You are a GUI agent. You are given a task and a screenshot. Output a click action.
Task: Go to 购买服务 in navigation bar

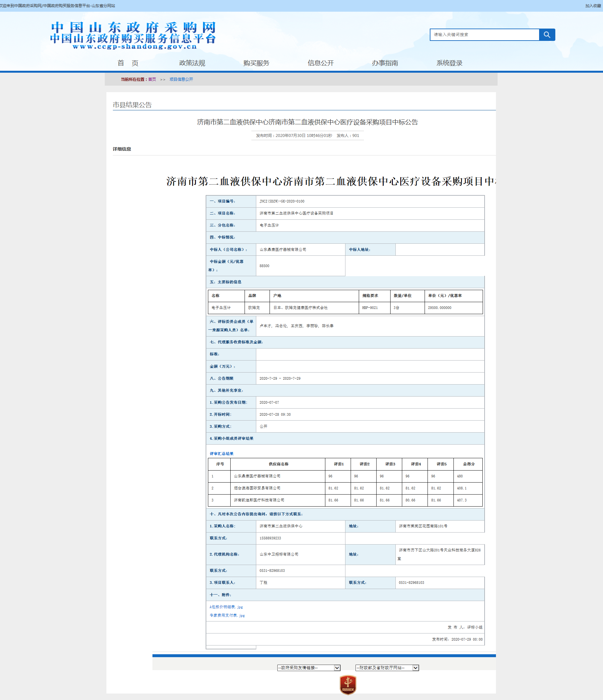[256, 63]
